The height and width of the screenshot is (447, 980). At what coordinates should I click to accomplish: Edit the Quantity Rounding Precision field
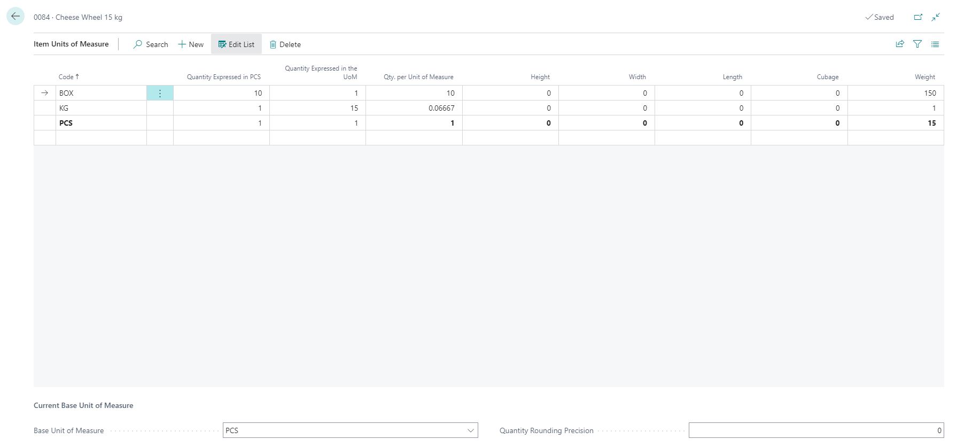(815, 430)
